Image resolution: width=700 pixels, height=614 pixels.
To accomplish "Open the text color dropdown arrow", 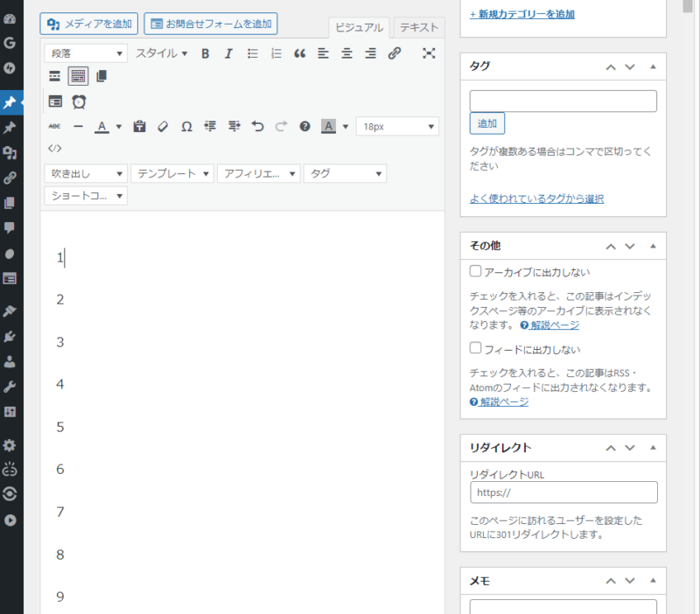I will click(x=119, y=127).
